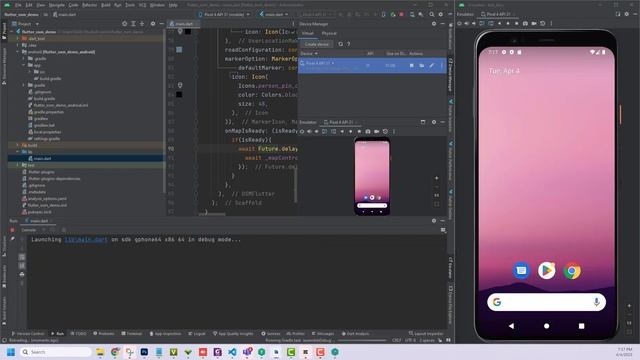Tap the Android recents square button
Image resolution: width=640 pixels, height=360 pixels.
coord(581,326)
